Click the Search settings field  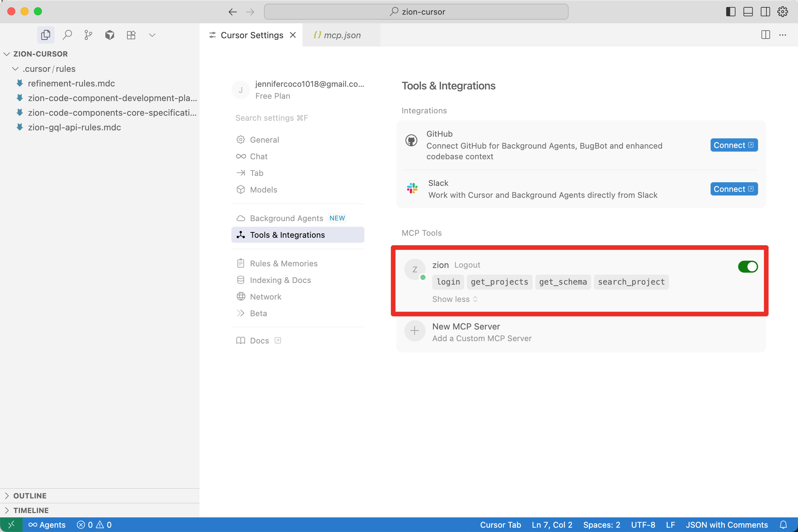(298, 118)
